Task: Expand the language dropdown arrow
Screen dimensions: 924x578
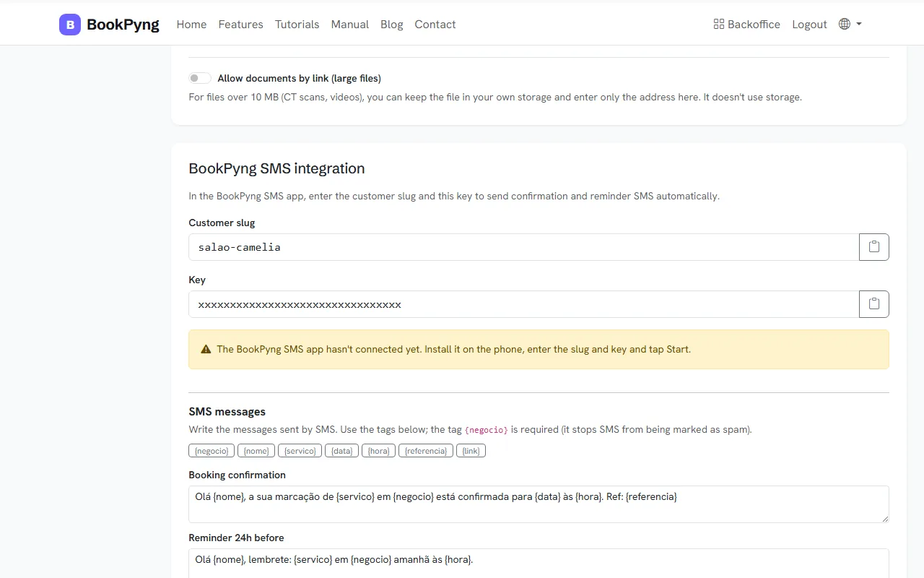Action: pyautogui.click(x=859, y=24)
